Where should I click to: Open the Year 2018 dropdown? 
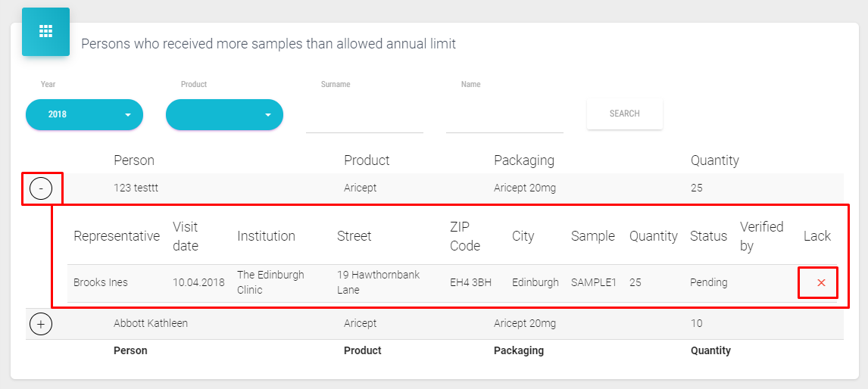coord(84,114)
